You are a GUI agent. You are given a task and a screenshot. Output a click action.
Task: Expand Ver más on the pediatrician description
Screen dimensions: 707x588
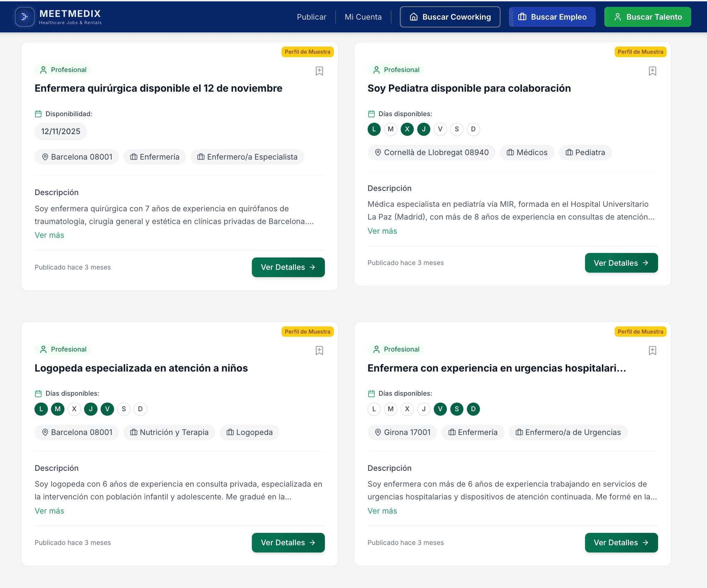click(382, 231)
